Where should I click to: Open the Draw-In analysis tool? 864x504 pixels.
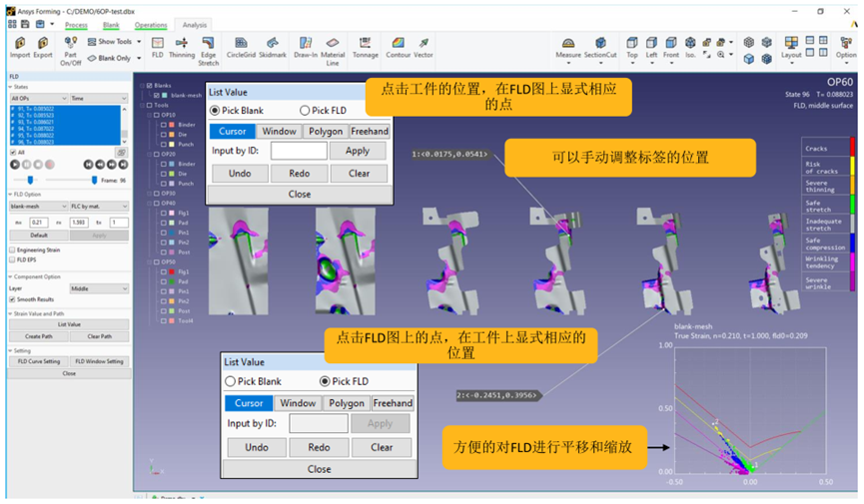tap(306, 47)
